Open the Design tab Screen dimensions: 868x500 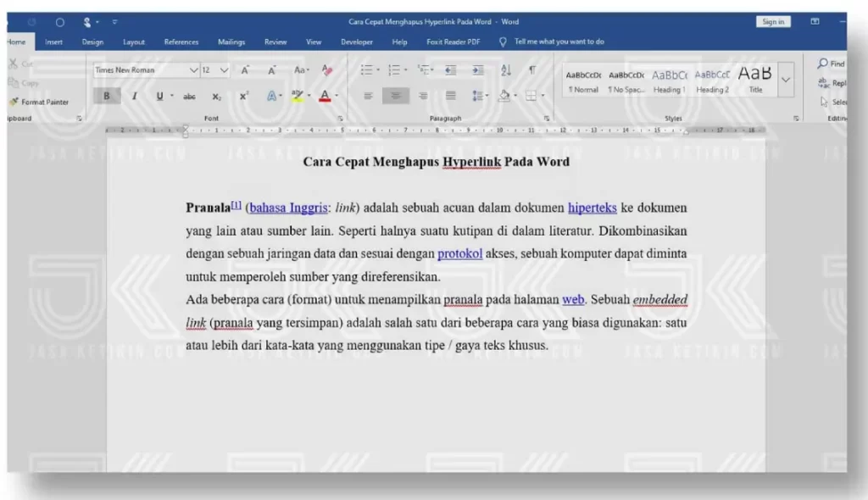tap(92, 42)
